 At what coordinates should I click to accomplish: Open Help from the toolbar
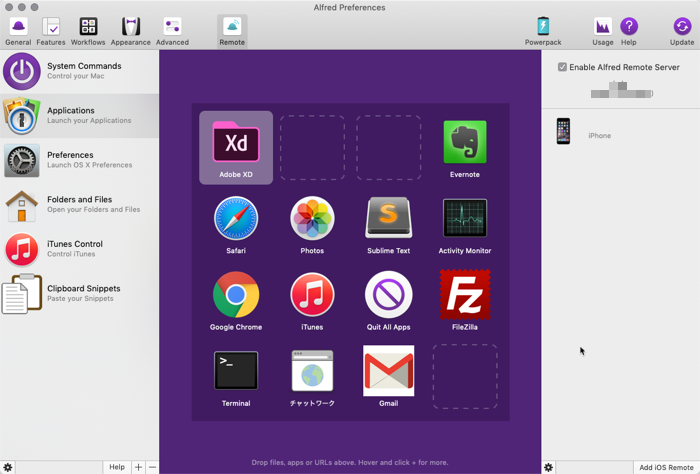pyautogui.click(x=629, y=31)
